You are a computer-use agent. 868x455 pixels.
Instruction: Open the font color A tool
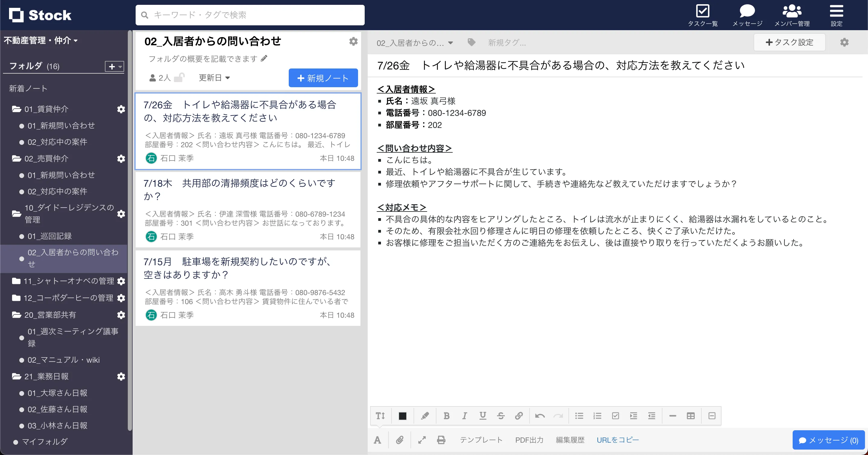(x=378, y=440)
